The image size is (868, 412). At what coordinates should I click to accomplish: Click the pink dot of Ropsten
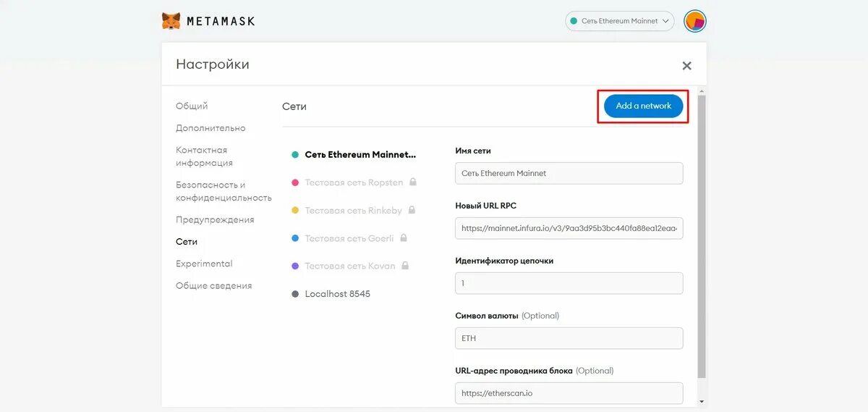(295, 182)
